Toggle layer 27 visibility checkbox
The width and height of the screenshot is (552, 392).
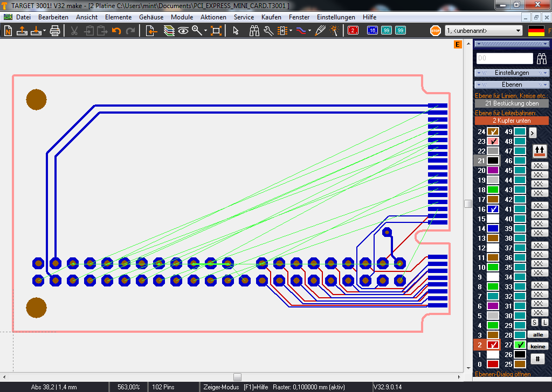[520, 345]
